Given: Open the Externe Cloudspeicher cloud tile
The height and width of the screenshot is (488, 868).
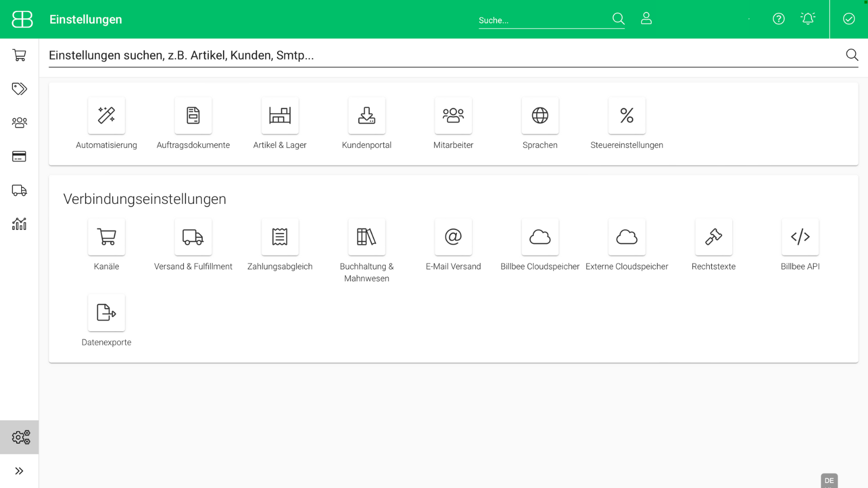Looking at the screenshot, I should (x=627, y=237).
